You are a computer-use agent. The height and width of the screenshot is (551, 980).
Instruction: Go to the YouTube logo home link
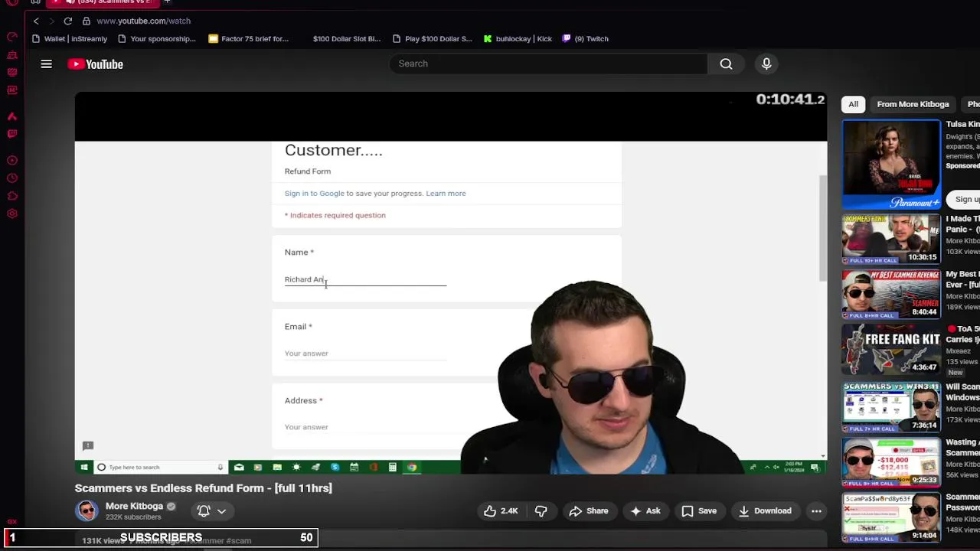96,64
